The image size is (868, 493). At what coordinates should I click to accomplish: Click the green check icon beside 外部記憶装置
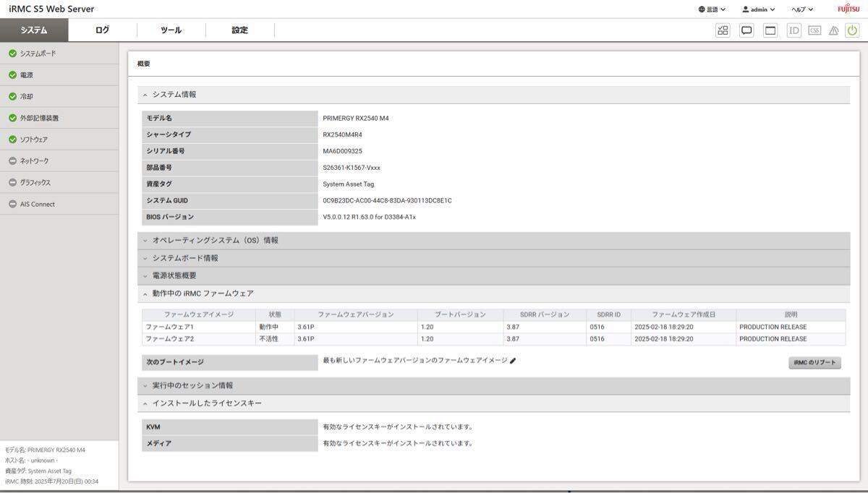(x=12, y=118)
